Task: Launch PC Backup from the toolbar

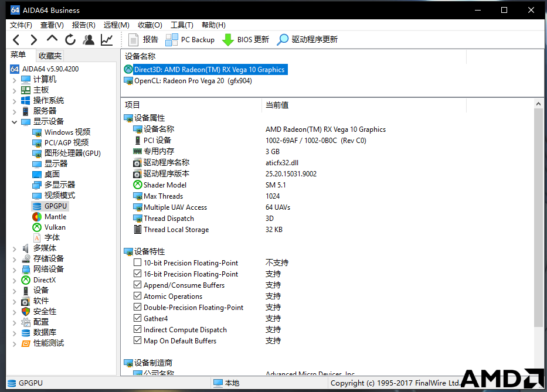Action: 190,40
